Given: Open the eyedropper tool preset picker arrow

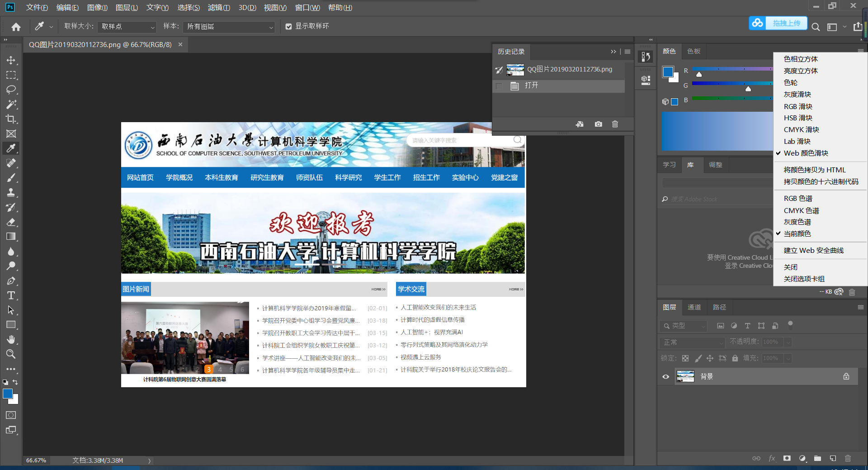Looking at the screenshot, I should tap(51, 27).
